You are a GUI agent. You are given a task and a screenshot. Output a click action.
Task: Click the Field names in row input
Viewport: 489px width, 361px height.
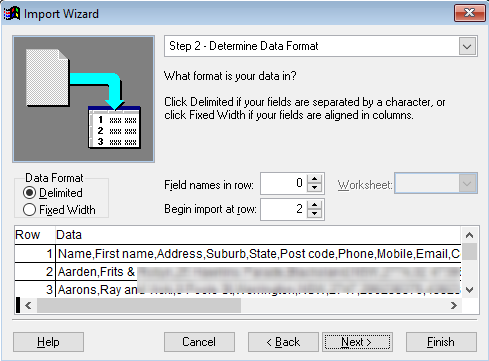284,183
